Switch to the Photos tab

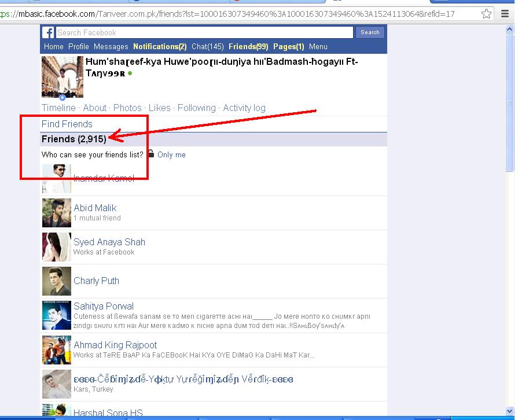coord(127,108)
